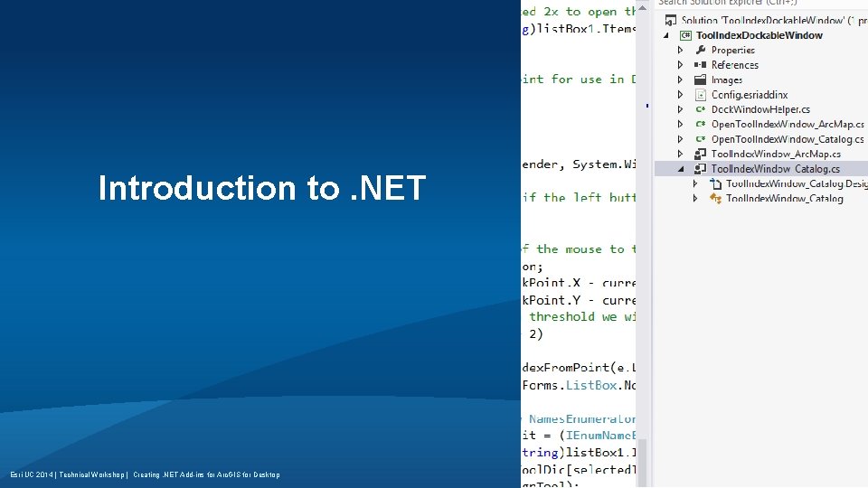868x488 pixels.
Task: Click ToolIndexWindow_ArcMap.cs form icon
Action: [700, 154]
